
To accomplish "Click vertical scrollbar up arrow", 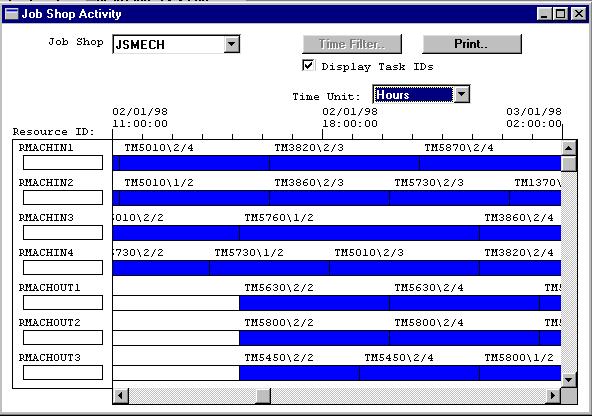I will point(569,148).
